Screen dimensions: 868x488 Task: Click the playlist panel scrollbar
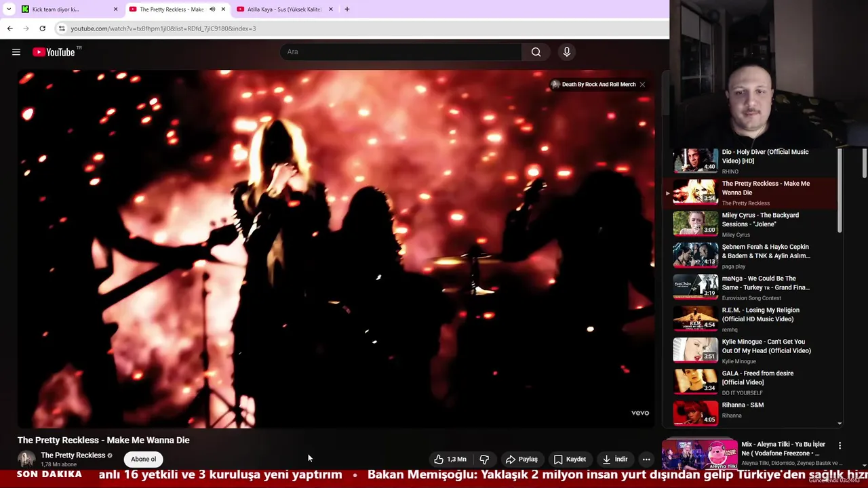pos(840,191)
